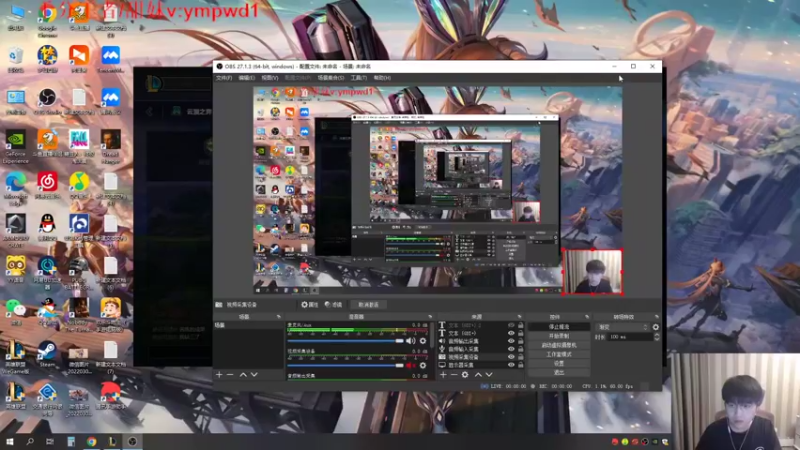Open 场景集合(S) menu in OBS
800x450 pixels.
331,78
